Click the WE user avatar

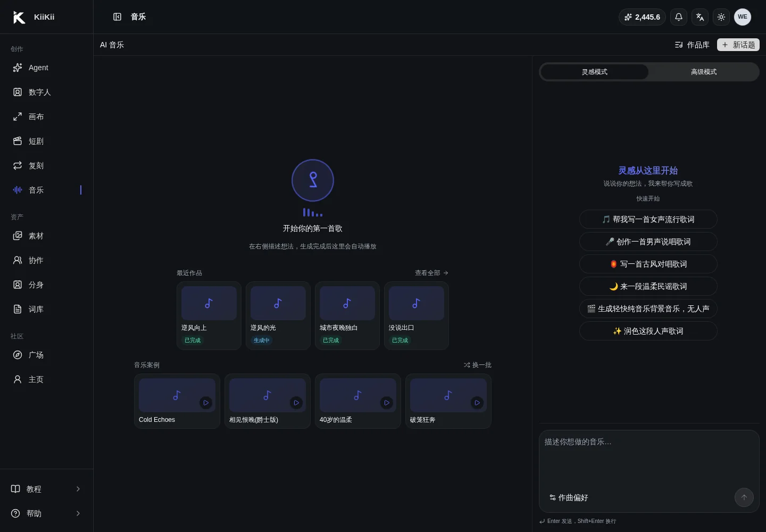743,17
